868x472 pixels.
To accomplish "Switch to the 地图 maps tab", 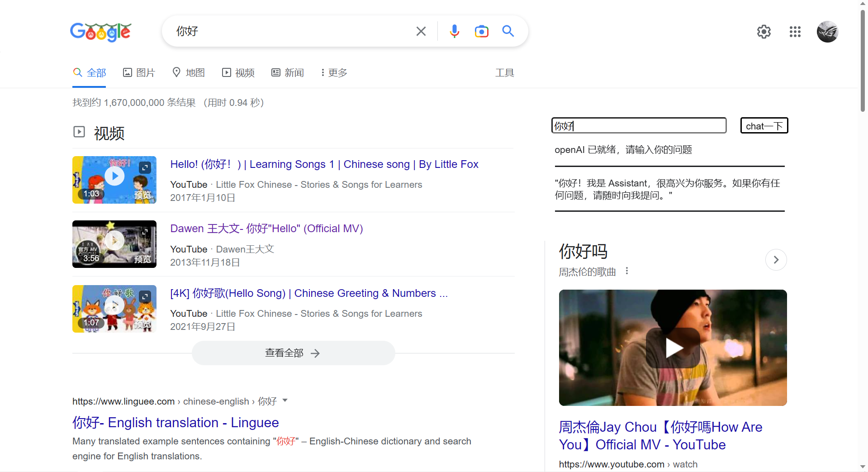I will [189, 73].
